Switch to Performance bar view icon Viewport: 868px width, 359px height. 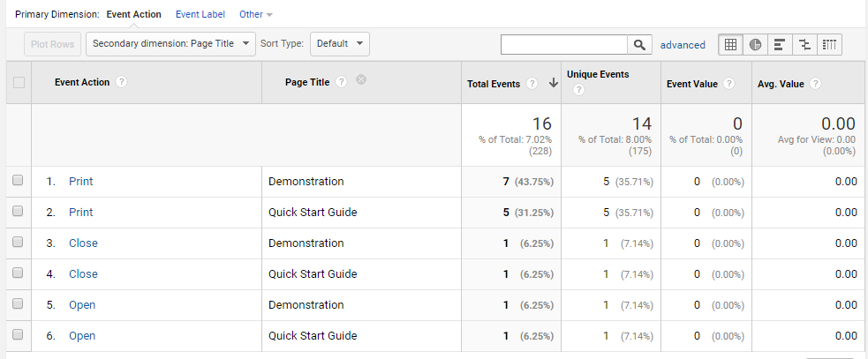[x=780, y=44]
